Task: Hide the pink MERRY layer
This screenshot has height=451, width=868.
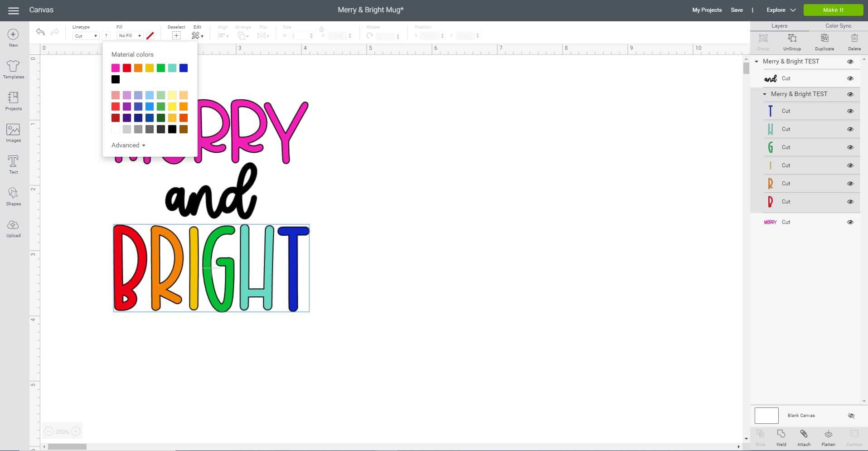Action: click(850, 222)
